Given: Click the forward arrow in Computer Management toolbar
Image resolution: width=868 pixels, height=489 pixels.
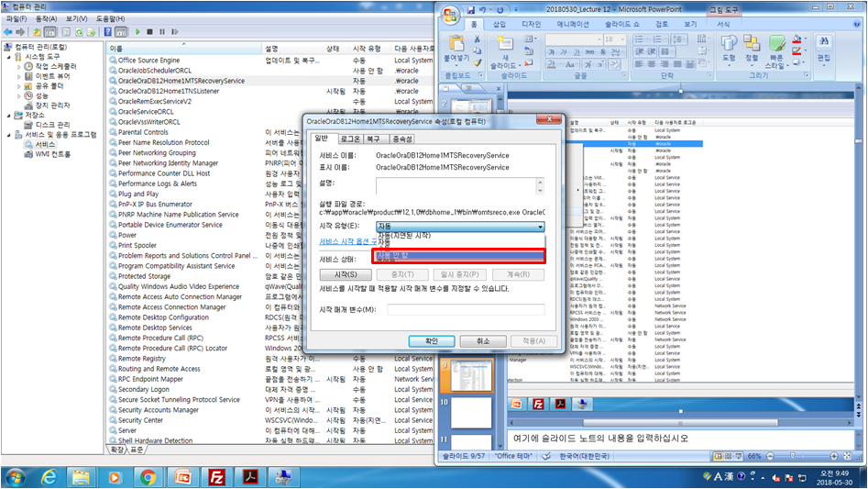Looking at the screenshot, I should (21, 32).
